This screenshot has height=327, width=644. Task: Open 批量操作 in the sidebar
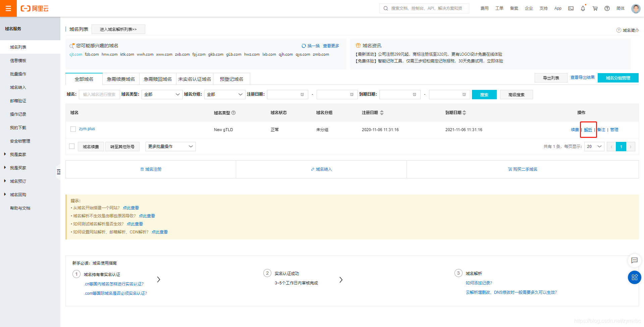pos(18,74)
